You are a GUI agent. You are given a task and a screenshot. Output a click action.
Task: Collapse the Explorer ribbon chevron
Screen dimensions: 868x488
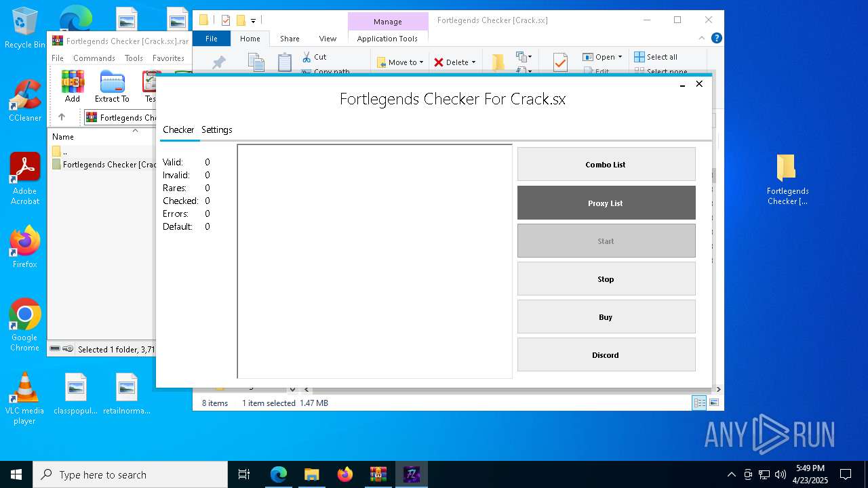coord(702,39)
